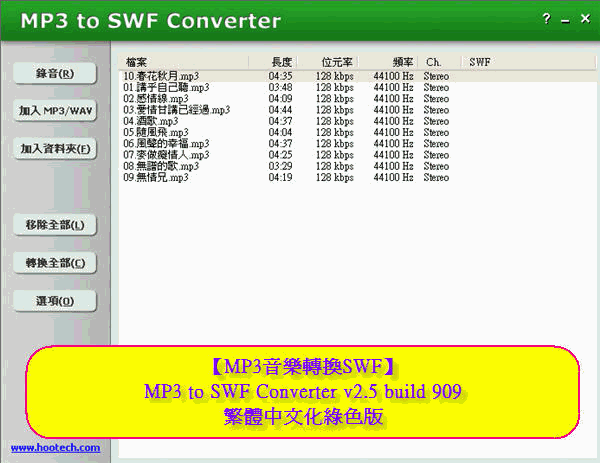The height and width of the screenshot is (463, 600).
Task: Sort by the 長度 column header
Action: click(x=283, y=62)
